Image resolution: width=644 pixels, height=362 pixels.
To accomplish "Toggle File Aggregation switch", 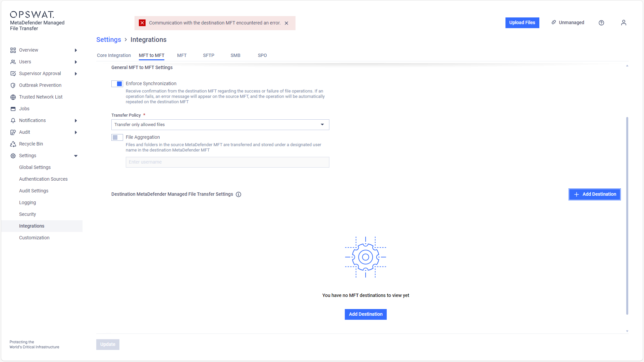I will click(117, 137).
